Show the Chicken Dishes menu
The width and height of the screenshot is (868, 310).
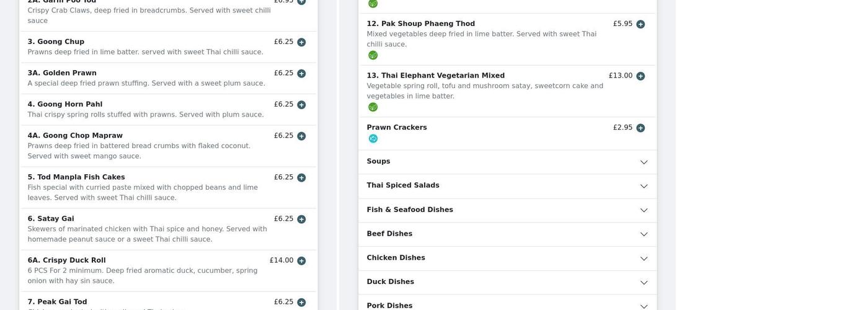coord(644,259)
